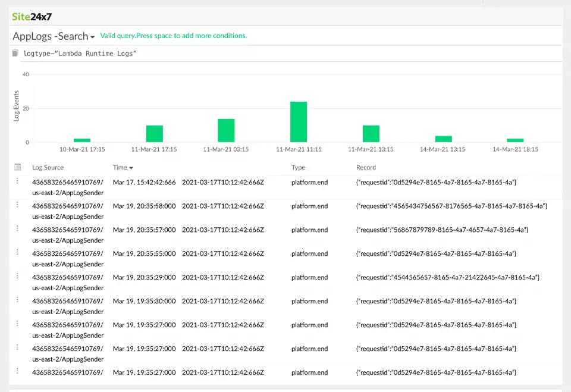Open the Time column sort dropdown

132,167
